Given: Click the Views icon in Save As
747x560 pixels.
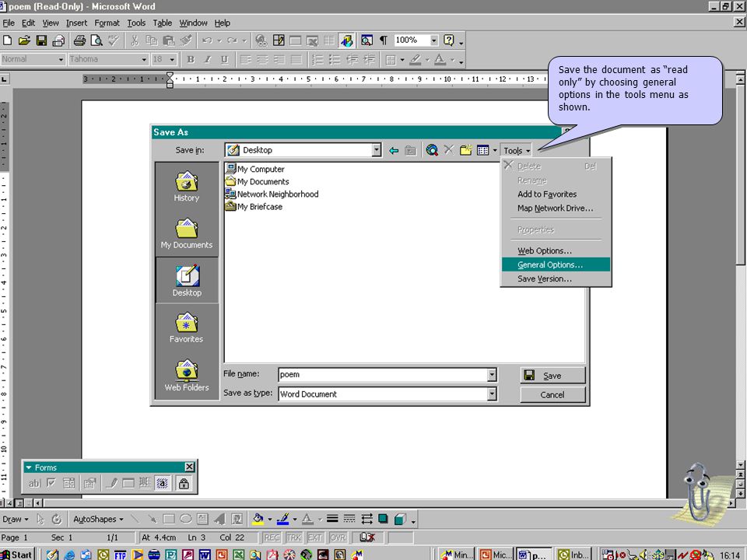Looking at the screenshot, I should click(x=483, y=150).
